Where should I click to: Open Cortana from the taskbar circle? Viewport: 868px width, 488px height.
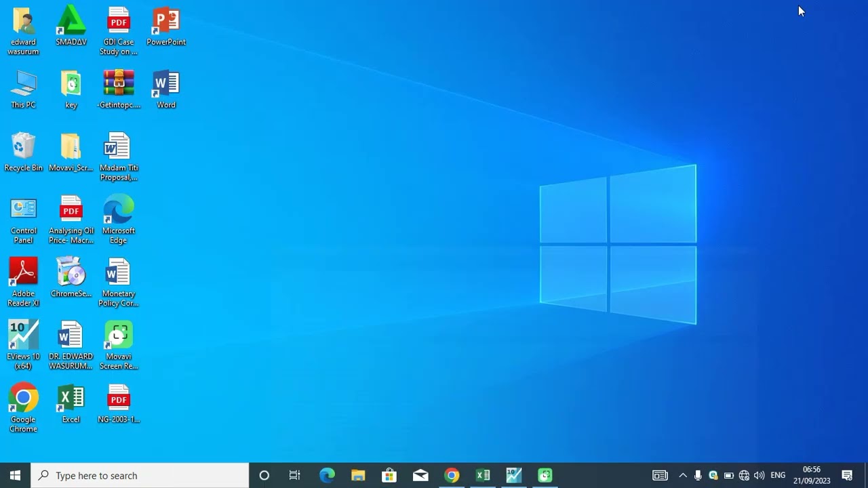(264, 476)
